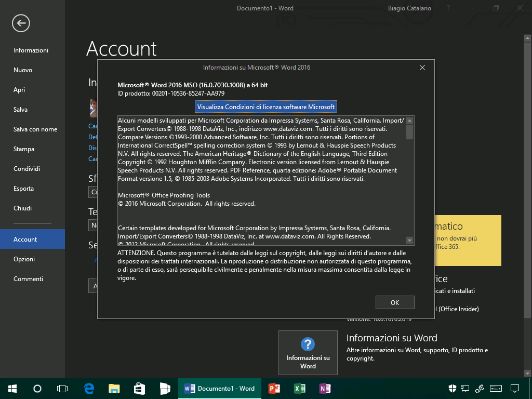
Task: Switch to Documento1 - Word taskbar button
Action: tap(220, 389)
